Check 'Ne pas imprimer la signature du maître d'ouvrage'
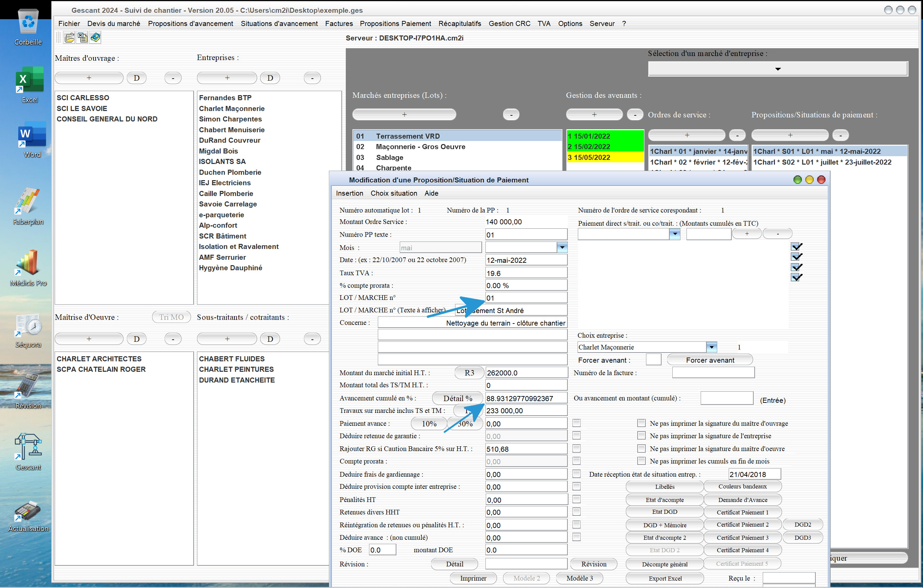The width and height of the screenshot is (923, 588). pyautogui.click(x=641, y=423)
